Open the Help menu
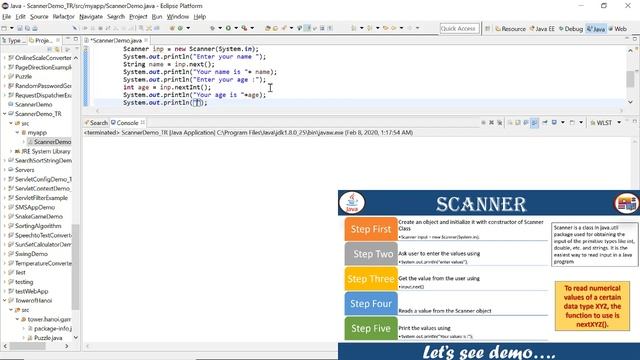This screenshot has height=360, width=640. 200,17
